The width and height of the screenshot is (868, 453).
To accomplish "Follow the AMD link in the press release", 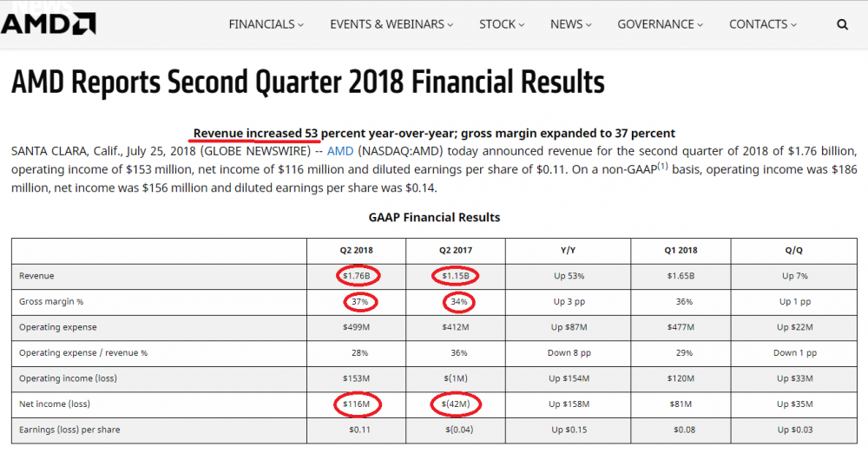I will point(340,150).
